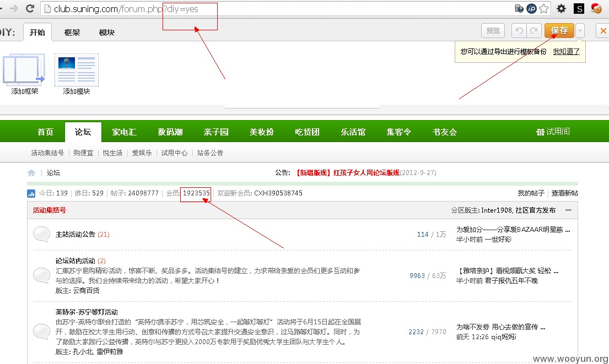Image resolution: width=609 pixels, height=364 pixels.
Task: Click moderator 孔小北 link
Action: pos(83,351)
